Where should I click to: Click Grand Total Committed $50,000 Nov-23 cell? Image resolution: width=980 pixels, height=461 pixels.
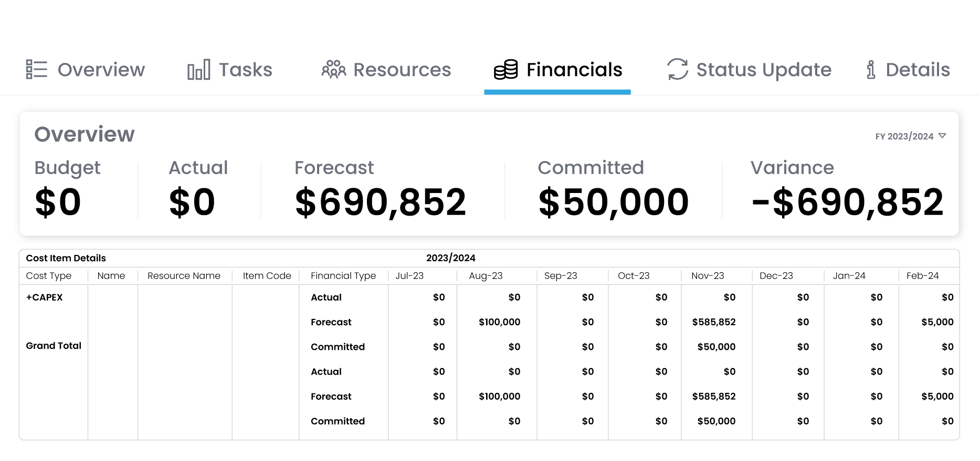click(716, 421)
